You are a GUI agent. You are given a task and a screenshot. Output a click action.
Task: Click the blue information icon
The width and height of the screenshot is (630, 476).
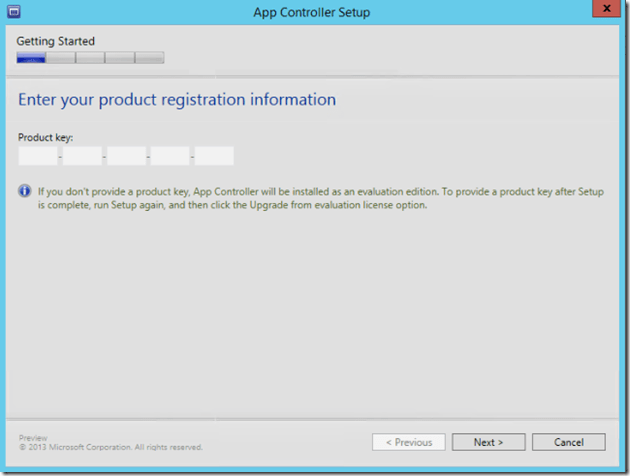(x=25, y=190)
